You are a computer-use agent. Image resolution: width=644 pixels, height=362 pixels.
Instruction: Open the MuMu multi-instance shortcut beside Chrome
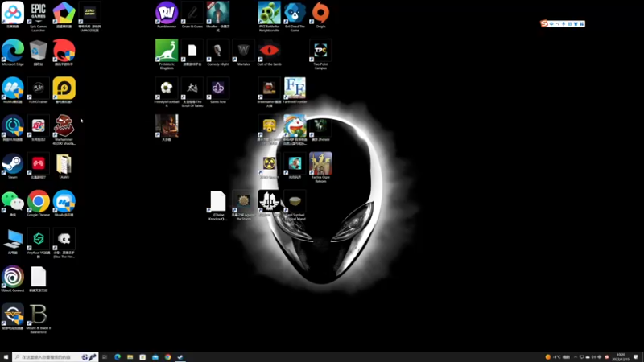(64, 204)
